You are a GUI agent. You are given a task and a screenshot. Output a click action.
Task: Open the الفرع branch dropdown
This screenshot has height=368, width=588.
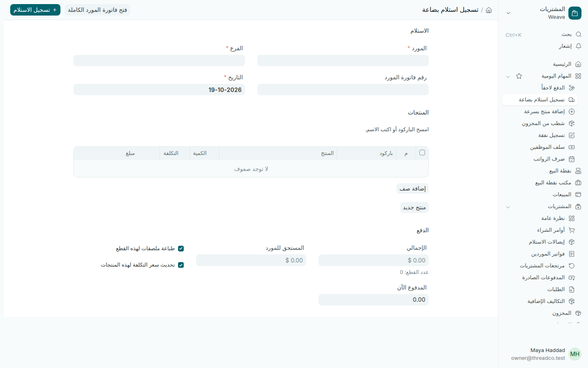pyautogui.click(x=159, y=61)
